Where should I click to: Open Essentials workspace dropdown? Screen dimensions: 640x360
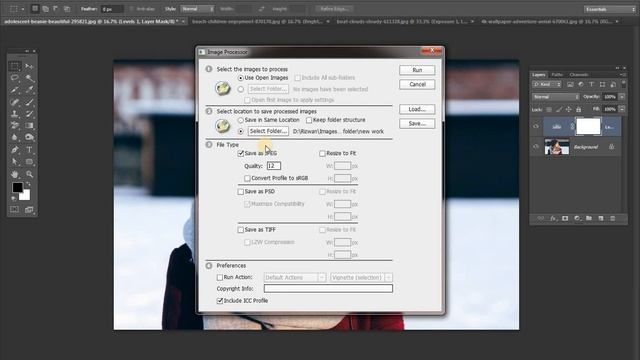pos(609,9)
